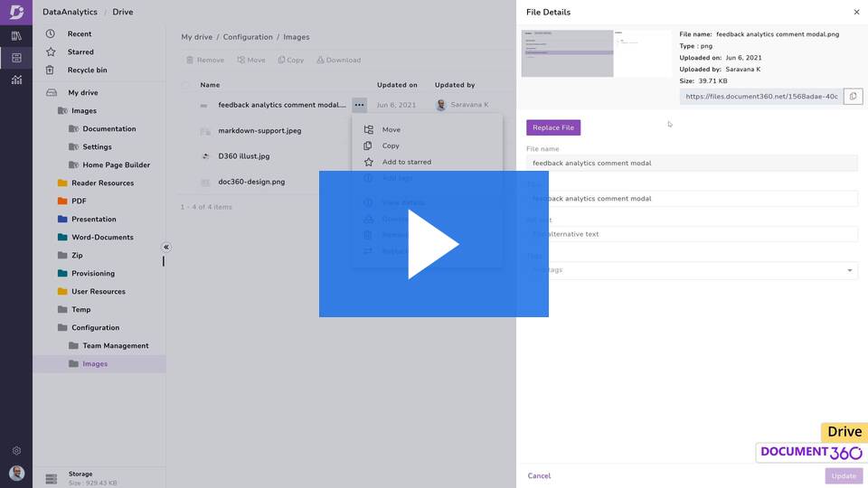Select D360 illust.jpg file
Viewport: 868px width, 488px height.
243,156
